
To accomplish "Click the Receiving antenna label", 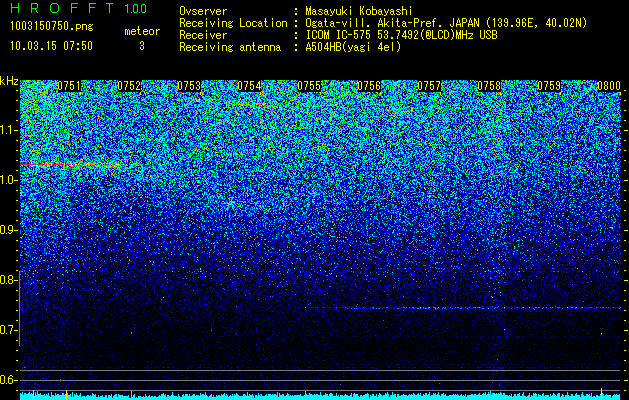I will tap(230, 47).
